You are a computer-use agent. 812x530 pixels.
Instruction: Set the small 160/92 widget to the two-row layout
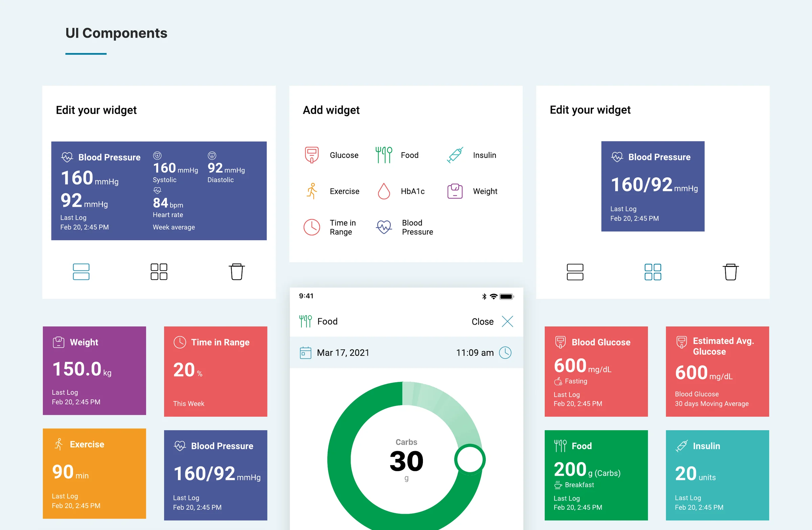(x=575, y=272)
